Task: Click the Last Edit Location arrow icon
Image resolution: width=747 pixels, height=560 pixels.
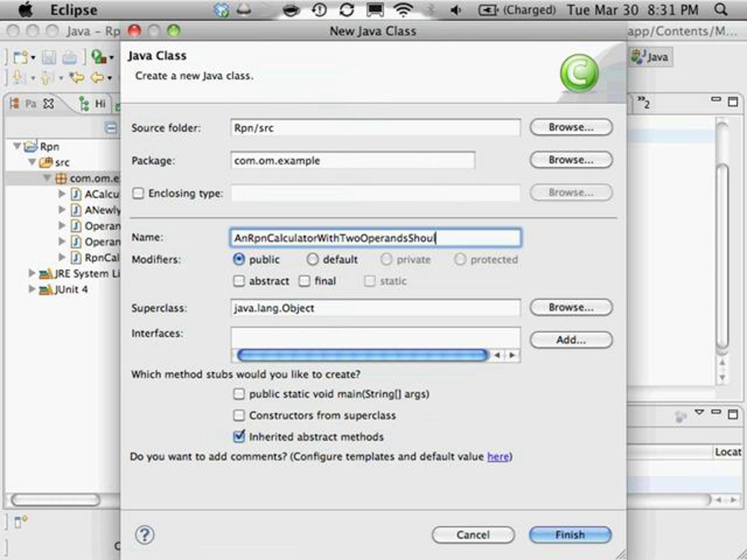Action: pyautogui.click(x=77, y=78)
